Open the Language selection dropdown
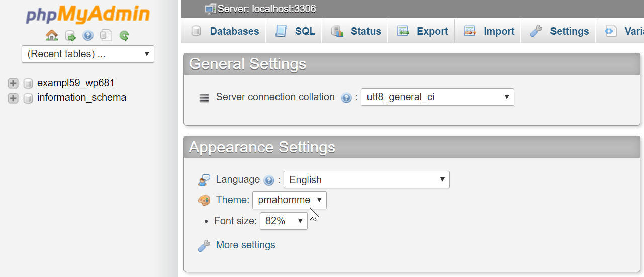This screenshot has height=277, width=644. (x=366, y=180)
